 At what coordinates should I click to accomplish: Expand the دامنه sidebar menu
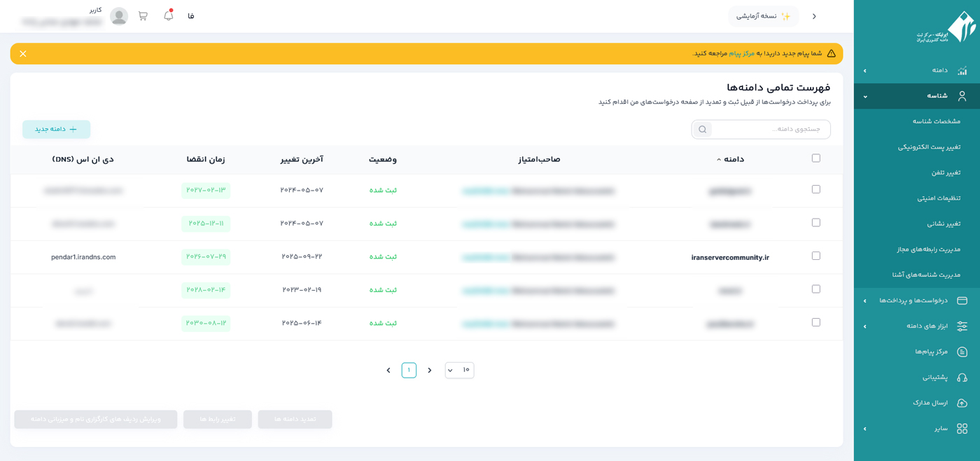[917, 71]
